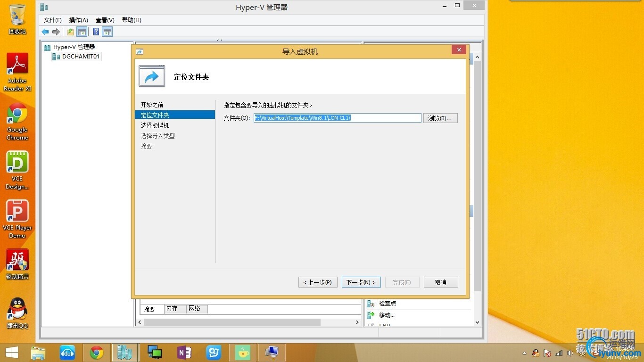Open the dual-monitor taskbar icon

(155, 353)
